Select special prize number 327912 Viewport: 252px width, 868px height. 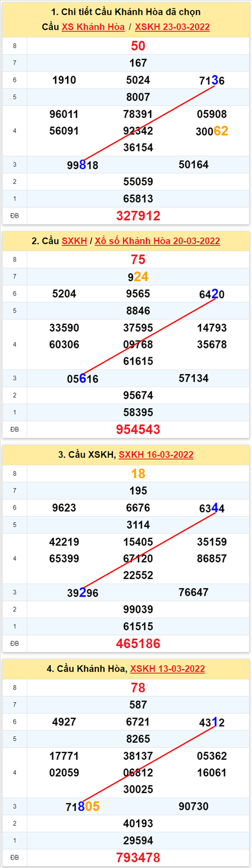coord(138,216)
